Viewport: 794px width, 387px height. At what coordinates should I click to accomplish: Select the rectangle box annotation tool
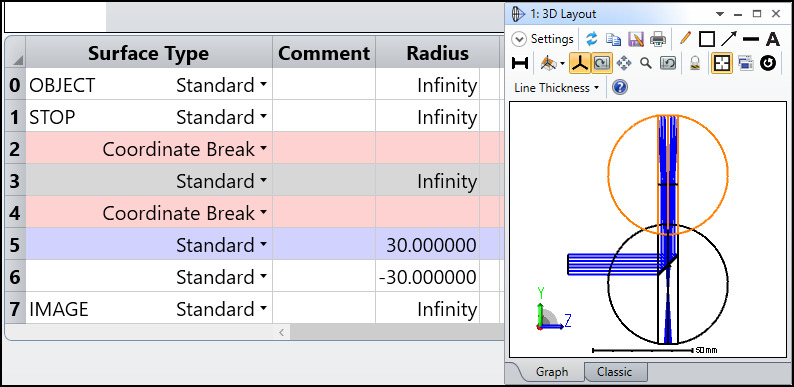tap(707, 39)
